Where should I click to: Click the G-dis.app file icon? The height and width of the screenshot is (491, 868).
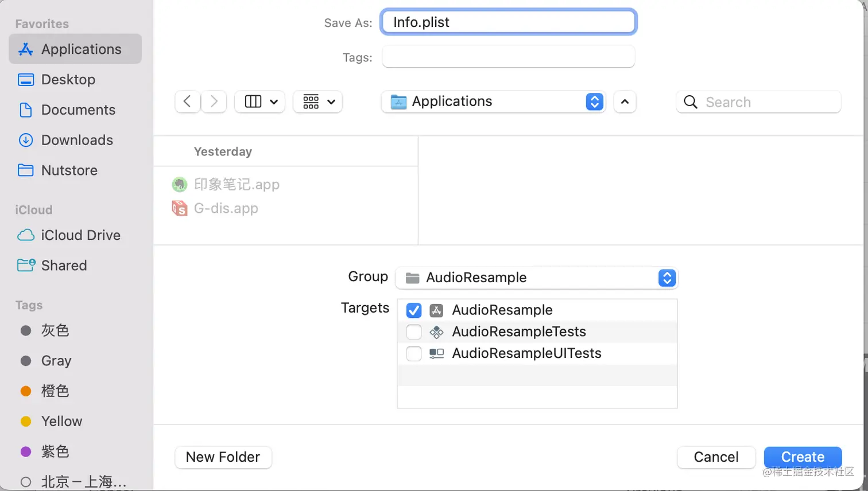[x=180, y=208]
